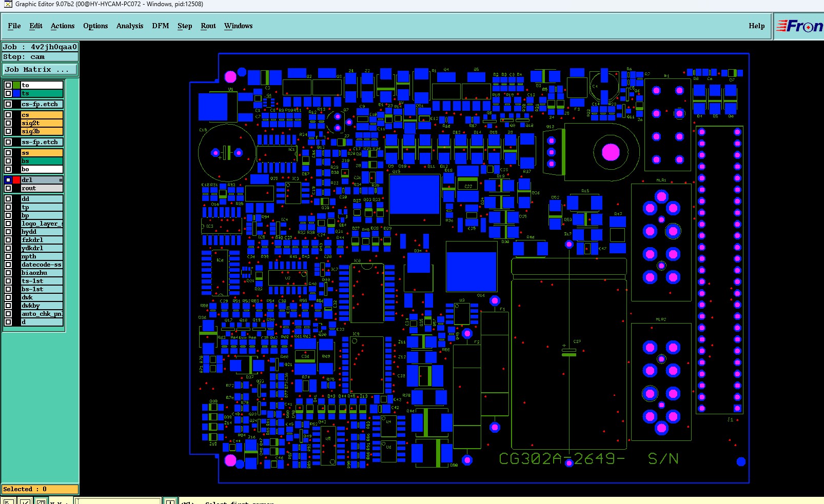
Task: Open the DFM menu
Action: (x=161, y=26)
